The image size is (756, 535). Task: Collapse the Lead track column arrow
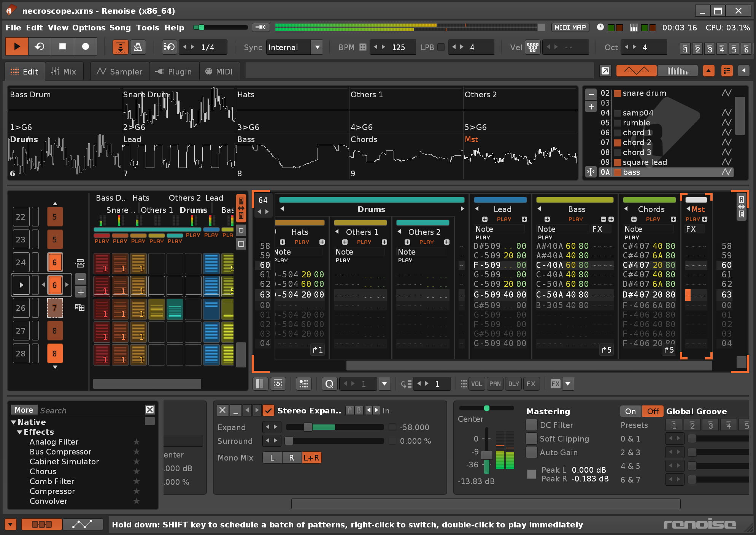point(477,209)
